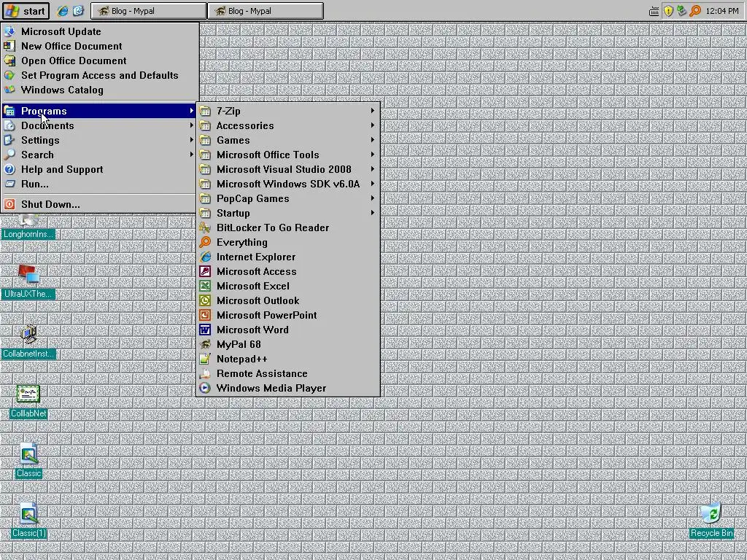This screenshot has height=560, width=747.
Task: Click the second quick launch icon
Action: [78, 10]
